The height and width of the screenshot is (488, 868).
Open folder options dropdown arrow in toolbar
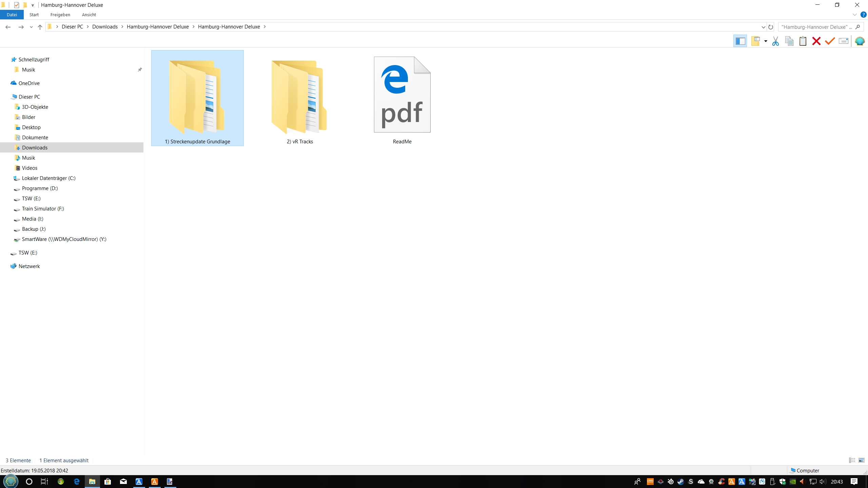click(766, 41)
